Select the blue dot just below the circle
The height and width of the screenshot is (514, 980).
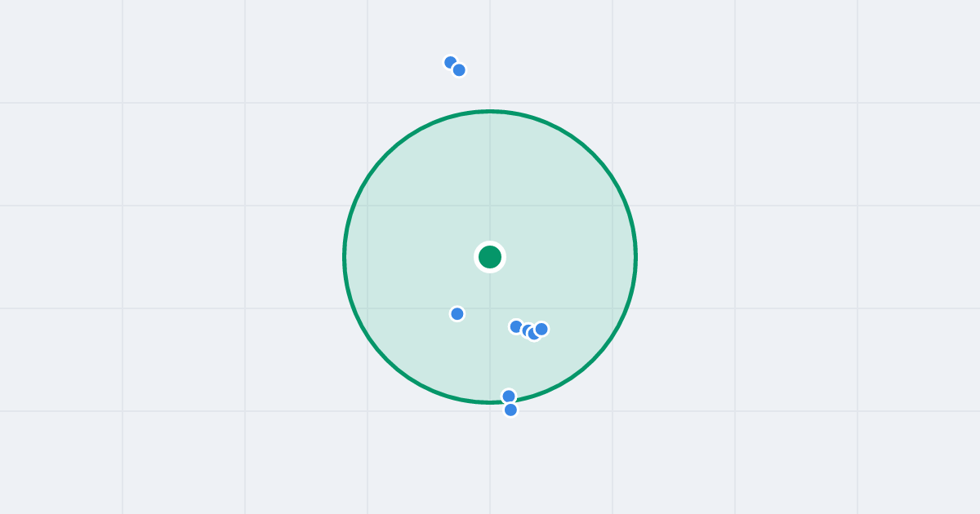click(510, 410)
